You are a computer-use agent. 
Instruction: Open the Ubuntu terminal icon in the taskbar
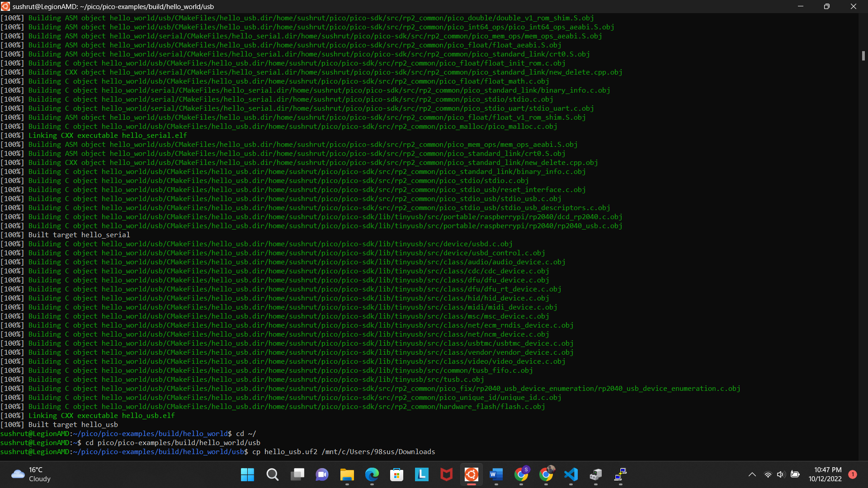click(x=471, y=475)
